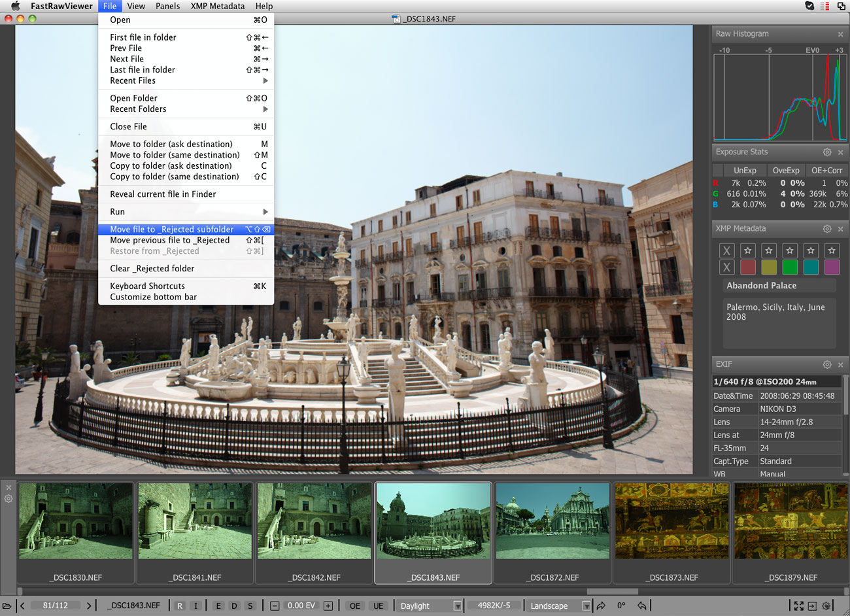Select the _DSC1872.NEF thumbnail
Viewport: 850px width, 616px height.
pos(552,522)
